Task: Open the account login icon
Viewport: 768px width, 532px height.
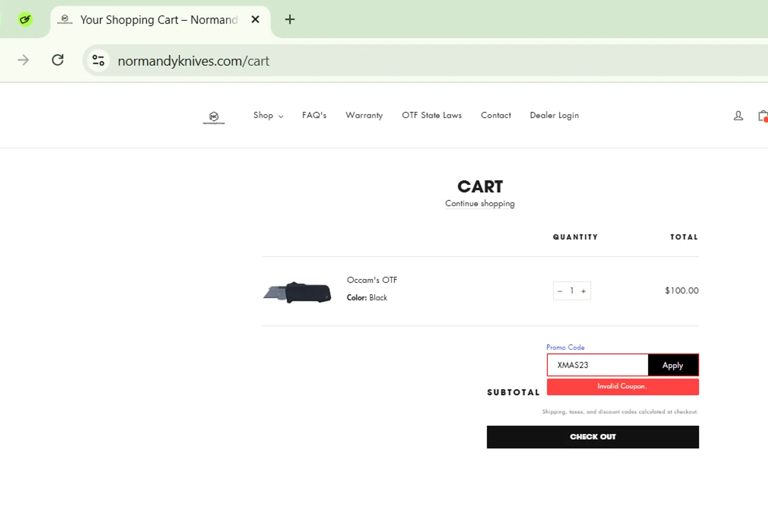Action: click(x=738, y=116)
